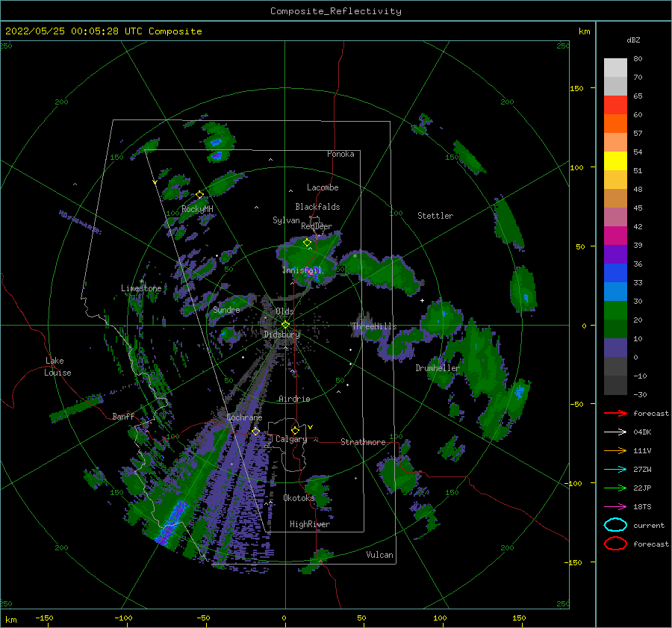Click the white asterisk marker above Limestone
This screenshot has width=672, height=628.
[141, 282]
